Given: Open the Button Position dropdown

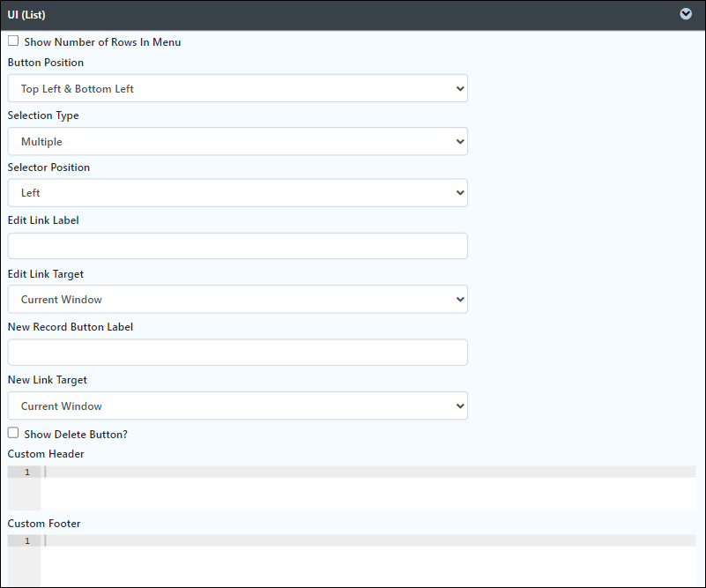Looking at the screenshot, I should point(238,88).
